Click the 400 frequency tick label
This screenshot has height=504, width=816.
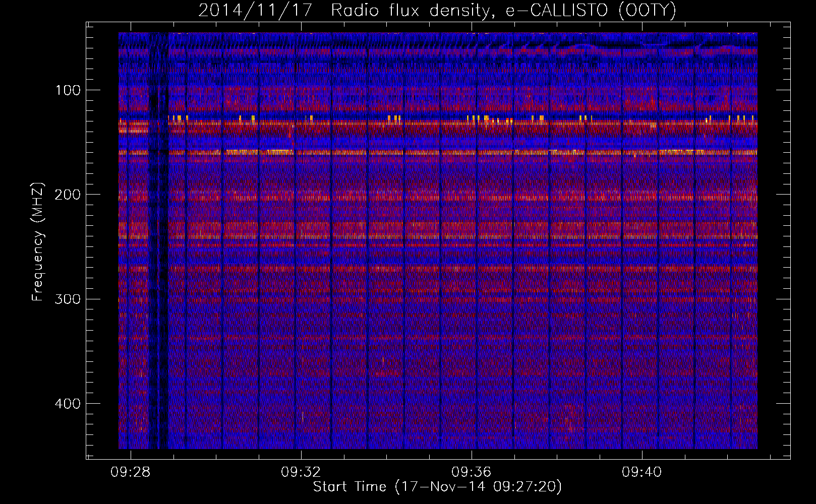(x=68, y=404)
